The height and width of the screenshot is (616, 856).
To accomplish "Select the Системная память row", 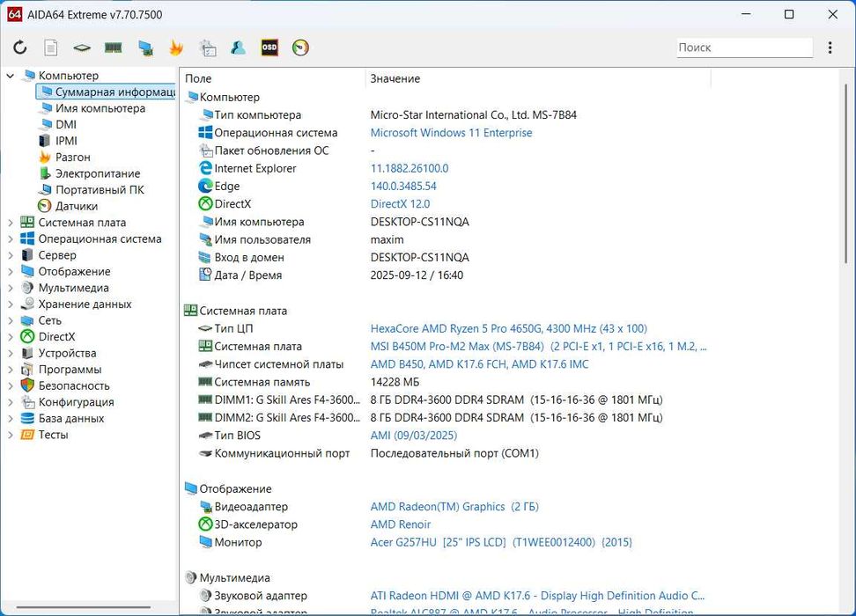I will (447, 382).
